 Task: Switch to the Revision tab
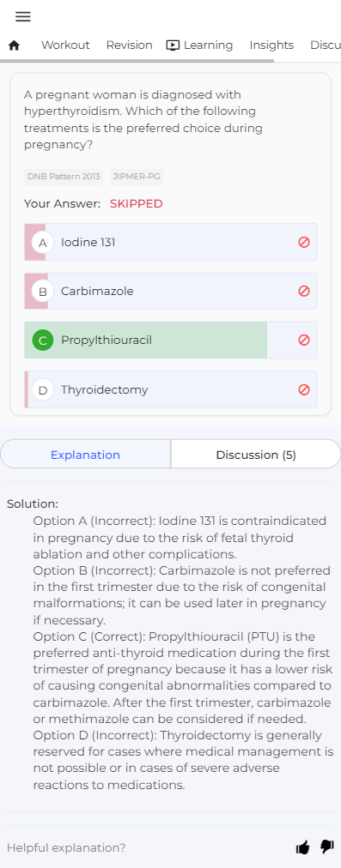[129, 45]
